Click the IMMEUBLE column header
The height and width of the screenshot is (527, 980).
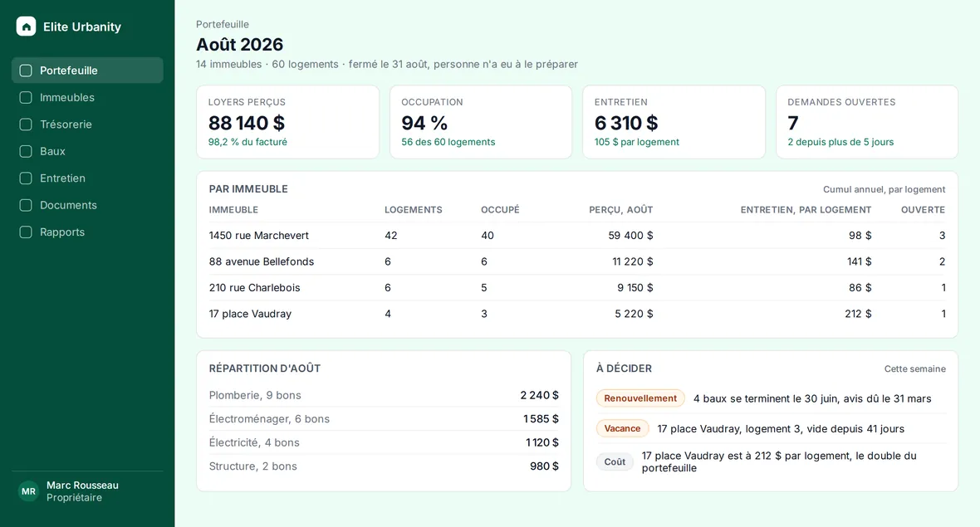click(233, 210)
